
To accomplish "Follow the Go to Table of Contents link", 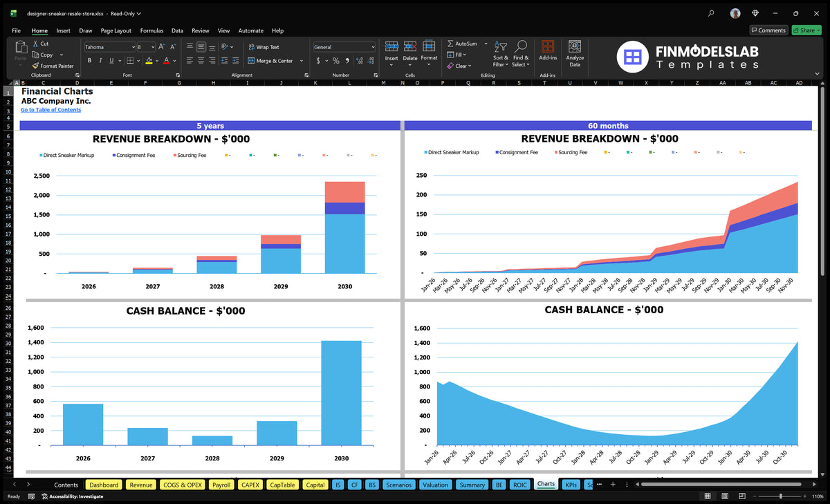I will [50, 110].
